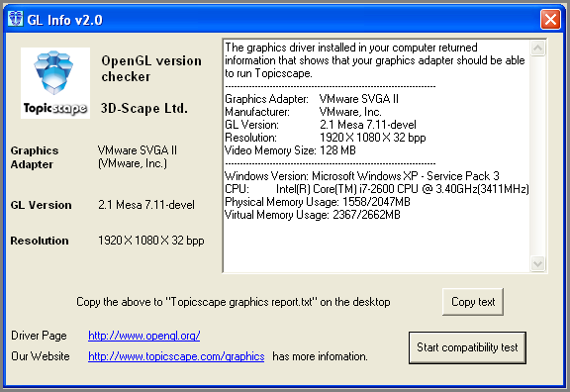Click the 'OpenGL version checker' heading
This screenshot has width=570, height=392.
tap(151, 68)
